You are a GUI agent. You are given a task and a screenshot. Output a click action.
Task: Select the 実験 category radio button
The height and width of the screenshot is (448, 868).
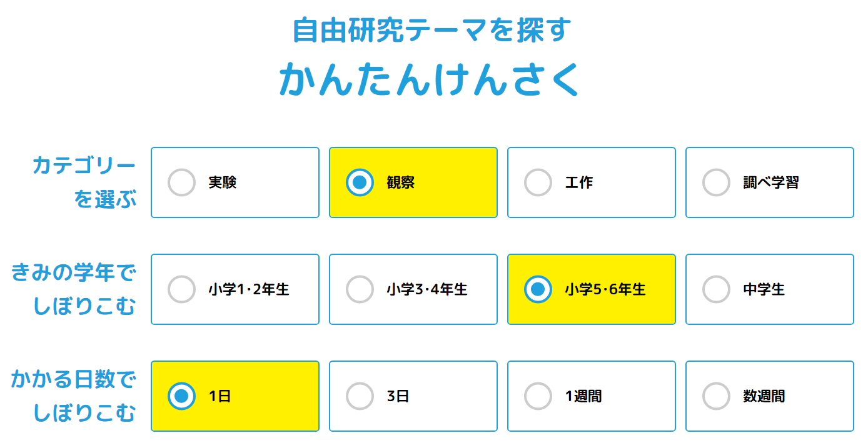[x=182, y=182]
